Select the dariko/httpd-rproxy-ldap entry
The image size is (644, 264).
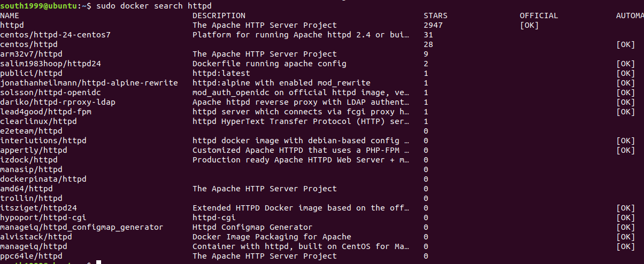click(57, 102)
